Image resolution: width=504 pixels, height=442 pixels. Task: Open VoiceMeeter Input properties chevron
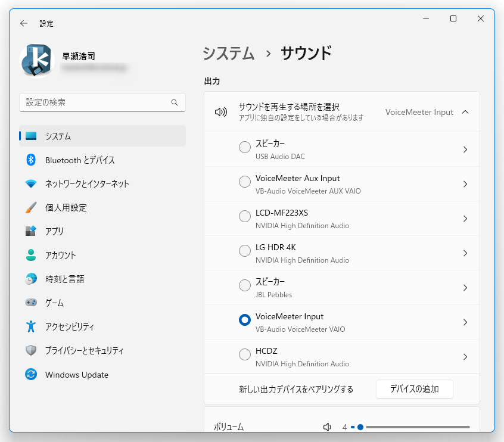(465, 322)
